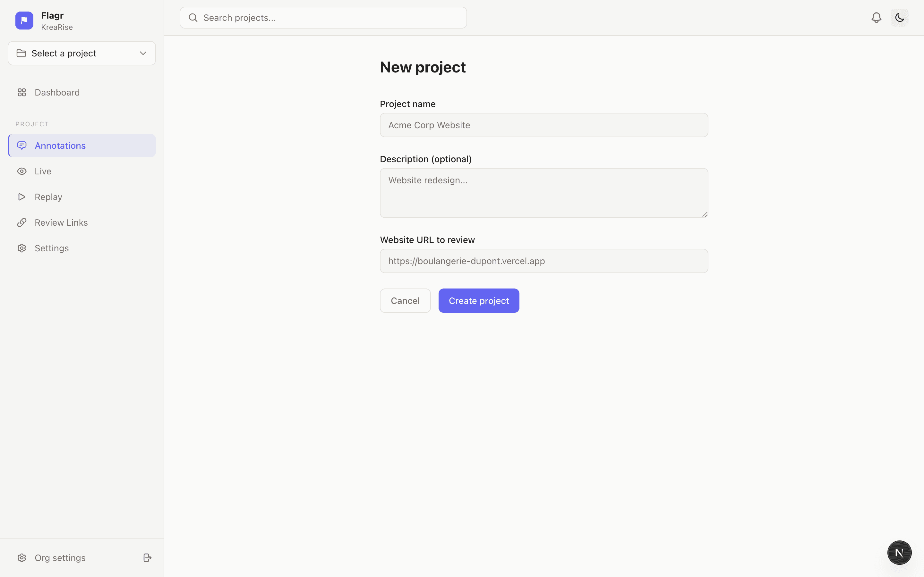Click the Review Links chain icon
Screen dimensions: 924x577
click(22, 222)
